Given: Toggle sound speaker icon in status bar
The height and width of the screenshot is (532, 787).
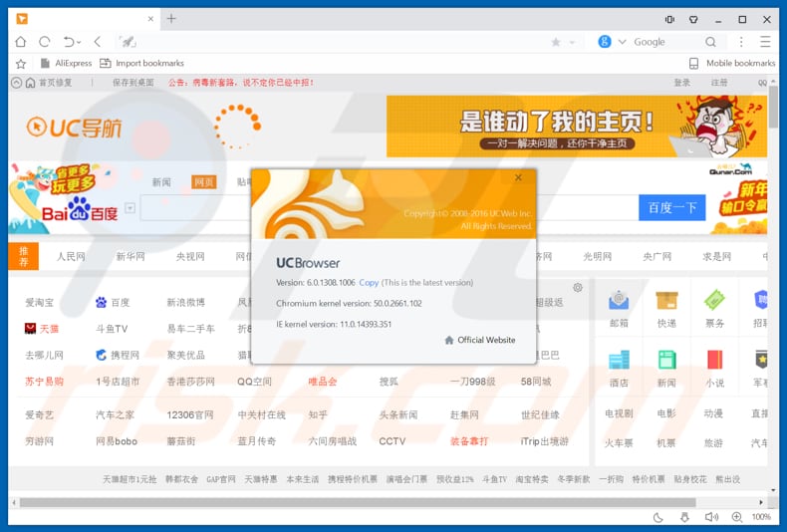Looking at the screenshot, I should coord(711,517).
